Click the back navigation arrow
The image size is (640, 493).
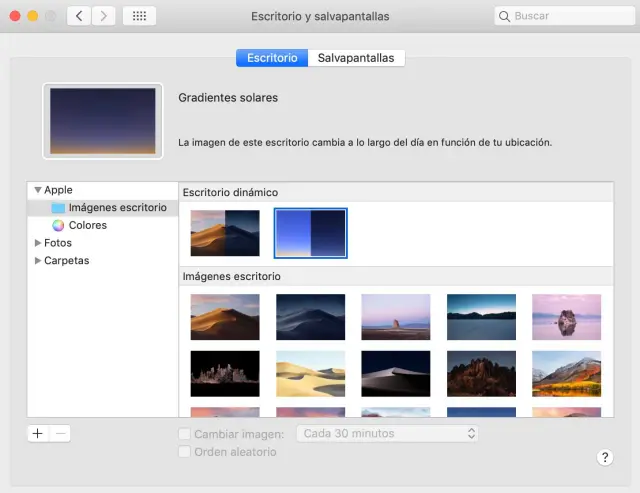[79, 17]
